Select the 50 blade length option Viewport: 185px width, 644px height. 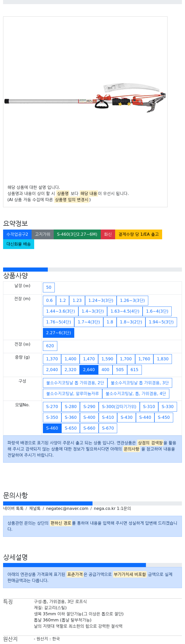click(x=49, y=288)
